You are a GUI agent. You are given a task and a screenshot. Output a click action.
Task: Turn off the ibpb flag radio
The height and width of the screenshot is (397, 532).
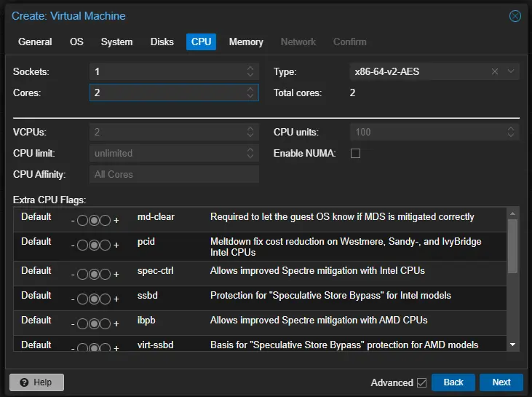82,323
